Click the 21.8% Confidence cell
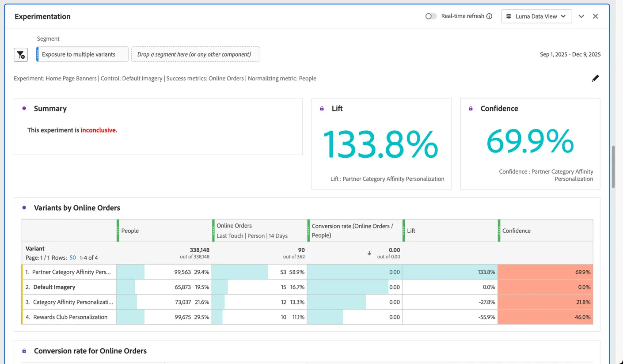The image size is (623, 364). (546, 302)
